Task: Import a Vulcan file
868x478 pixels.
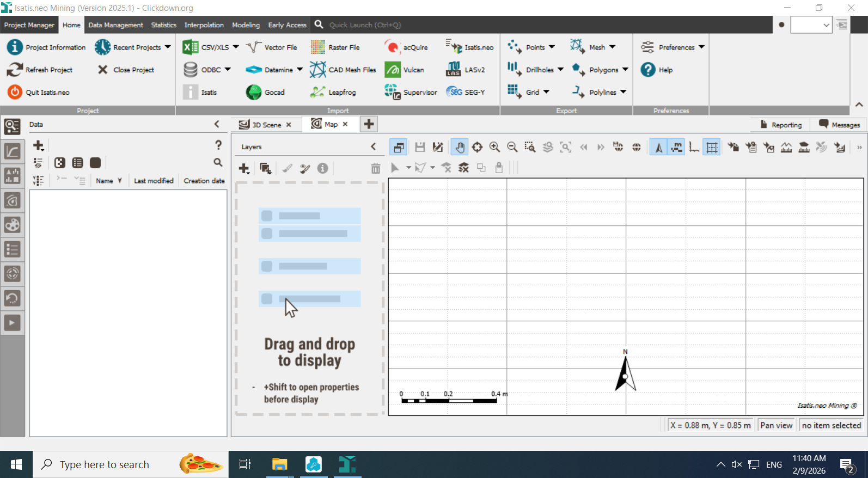Action: (x=404, y=70)
